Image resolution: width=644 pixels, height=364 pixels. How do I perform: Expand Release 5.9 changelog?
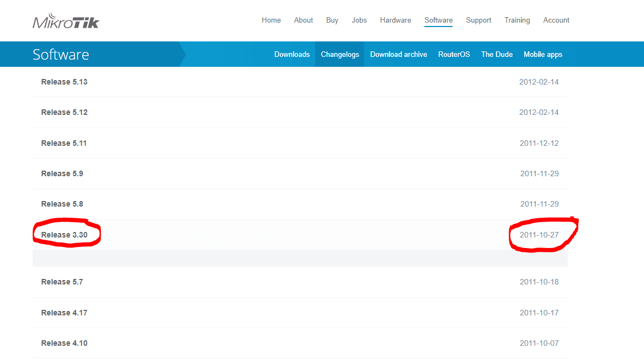pos(300,173)
